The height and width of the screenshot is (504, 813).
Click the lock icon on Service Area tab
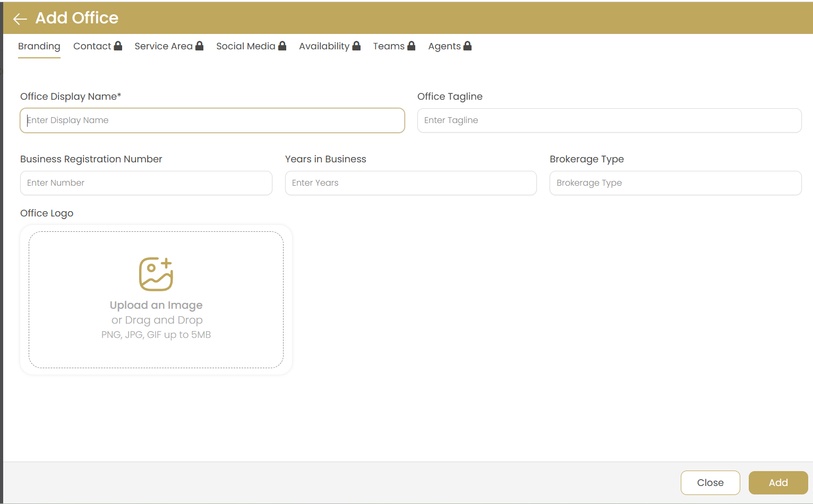(x=199, y=46)
